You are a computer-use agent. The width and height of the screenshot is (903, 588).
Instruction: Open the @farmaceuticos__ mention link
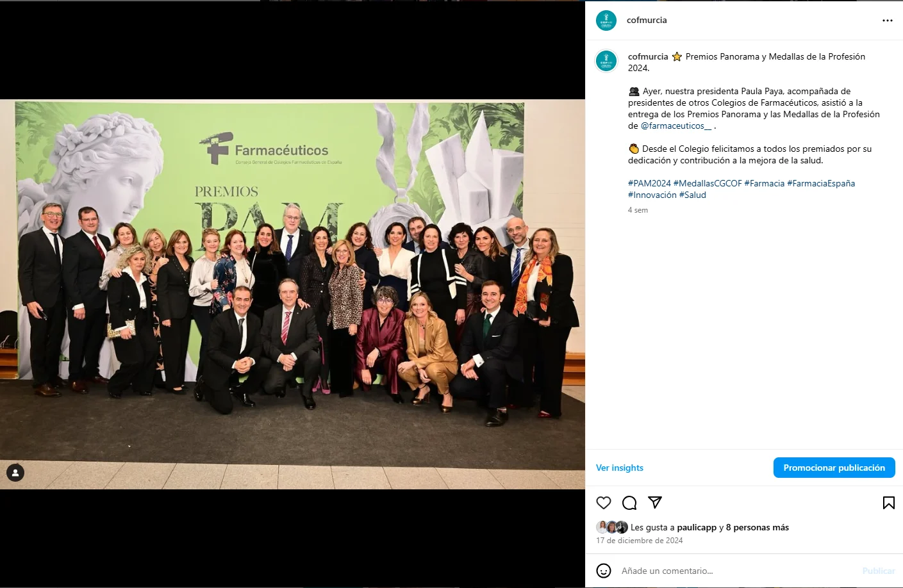point(676,126)
